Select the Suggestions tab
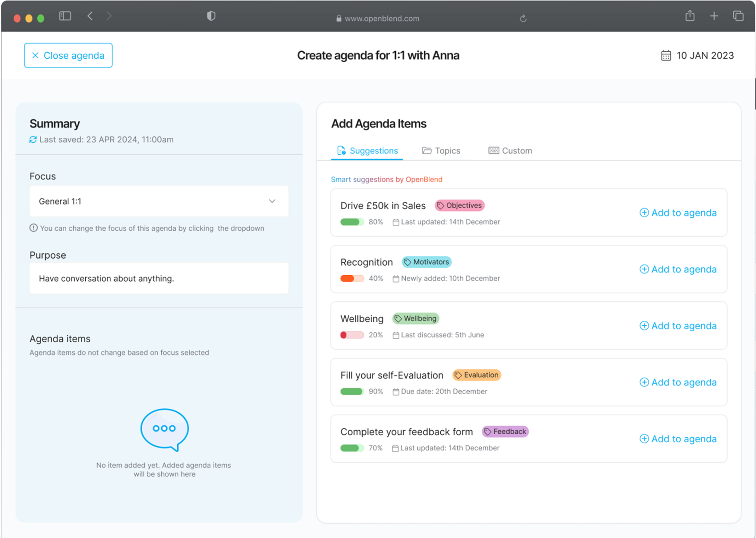 pos(367,151)
